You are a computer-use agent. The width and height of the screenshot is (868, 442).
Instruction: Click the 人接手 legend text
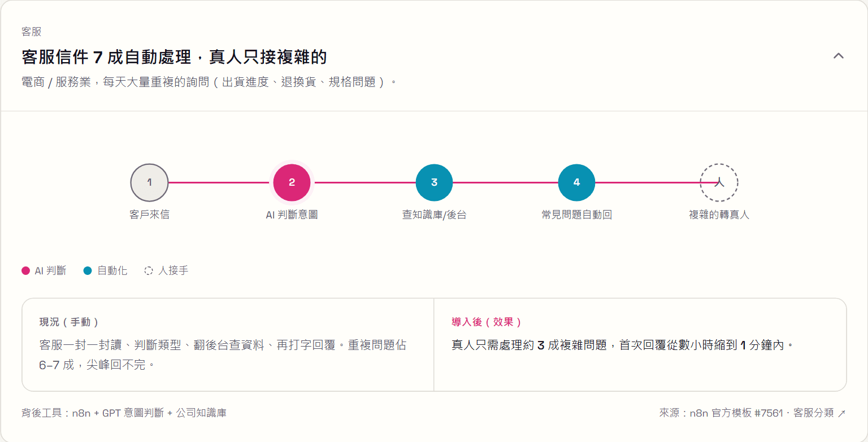pos(173,271)
